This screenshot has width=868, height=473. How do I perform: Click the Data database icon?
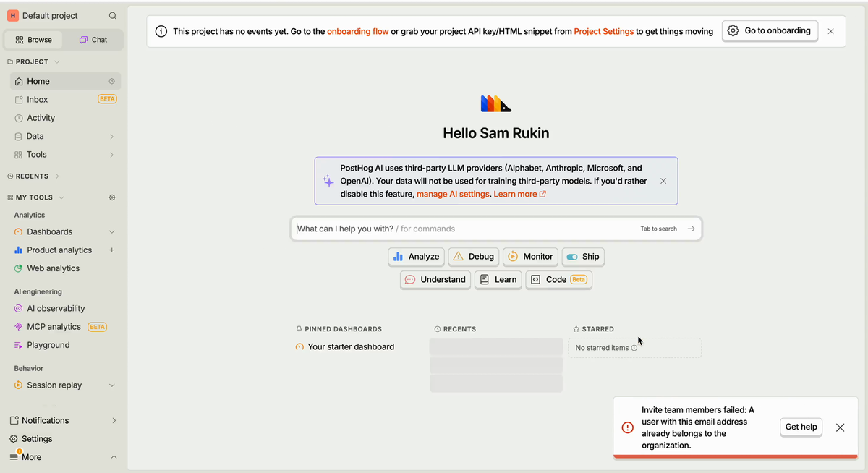tap(19, 137)
